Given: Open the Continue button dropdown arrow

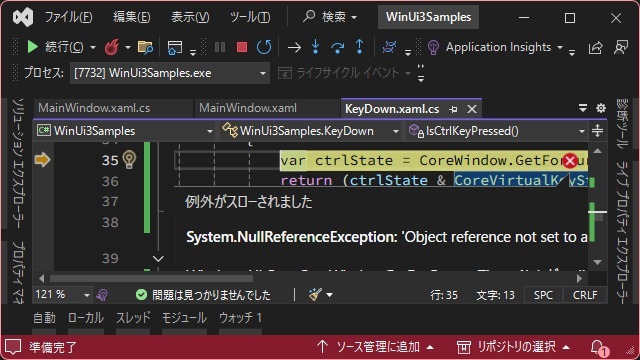Looking at the screenshot, I should 93,47.
